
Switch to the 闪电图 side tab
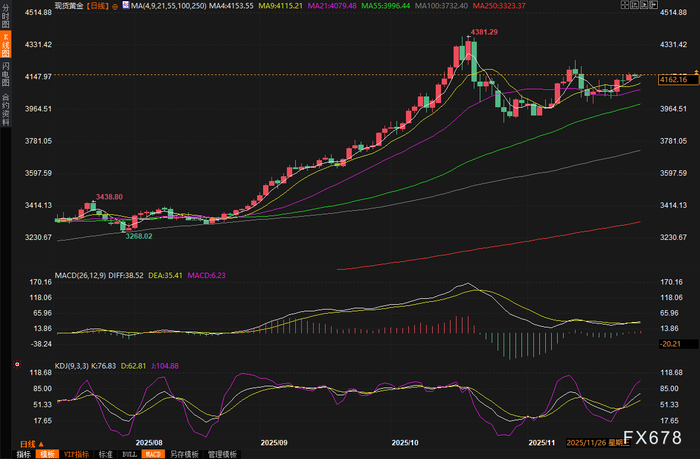[6, 74]
